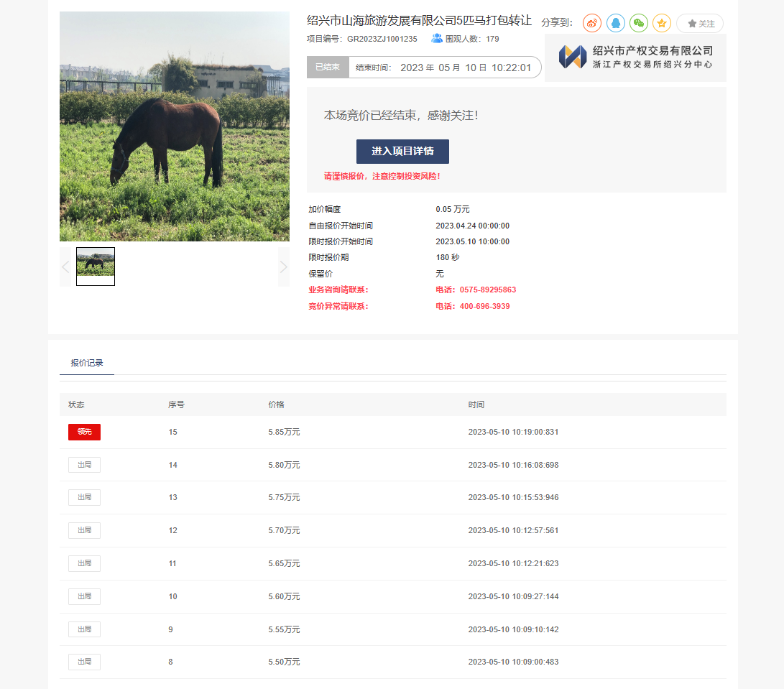The height and width of the screenshot is (689, 784).
Task: Click the 竞价异常请联系 label
Action: click(338, 307)
